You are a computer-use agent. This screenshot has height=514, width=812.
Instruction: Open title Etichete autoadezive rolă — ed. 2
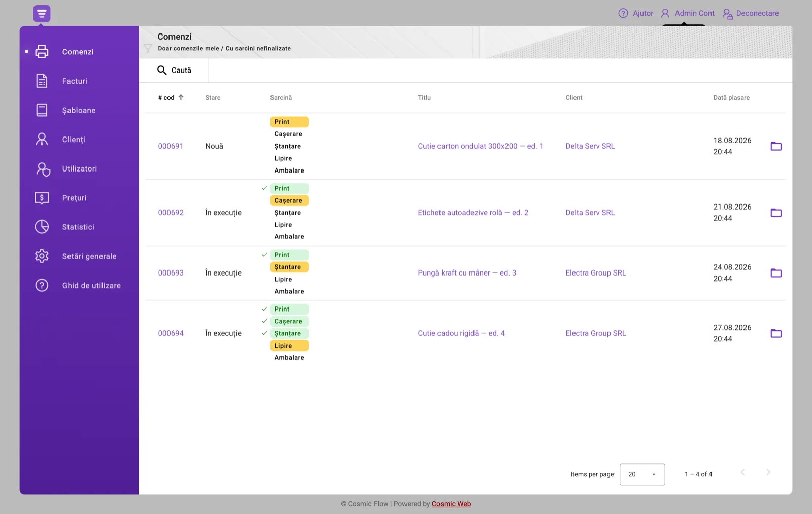(x=473, y=213)
